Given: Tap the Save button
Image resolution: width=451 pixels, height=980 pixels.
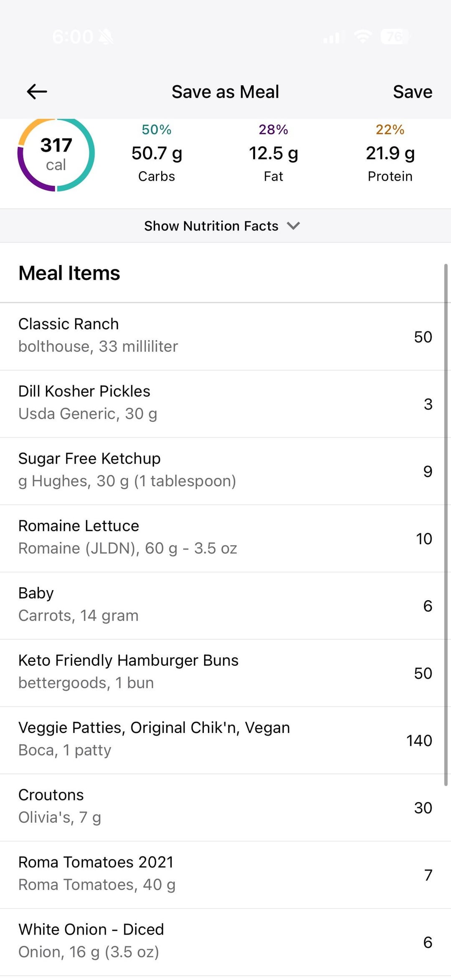Looking at the screenshot, I should pyautogui.click(x=412, y=92).
